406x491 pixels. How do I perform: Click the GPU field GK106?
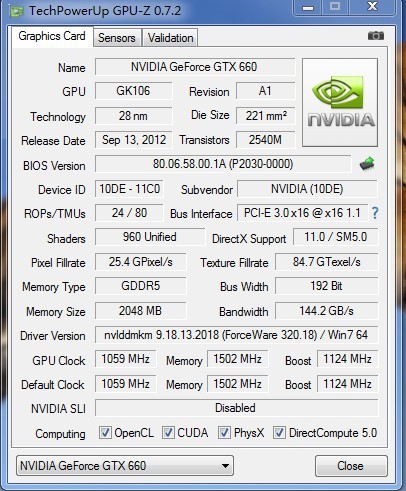(x=133, y=91)
